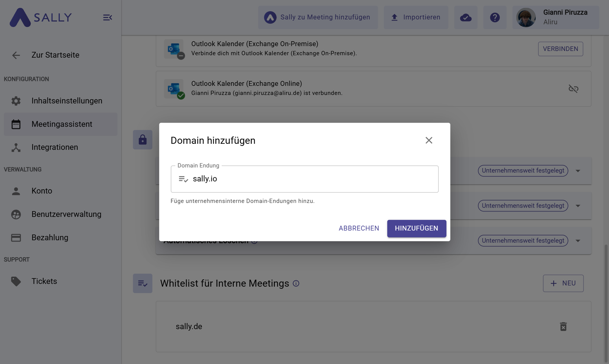Click Gianni Piruzza user name
The width and height of the screenshot is (609, 364).
pos(565,12)
